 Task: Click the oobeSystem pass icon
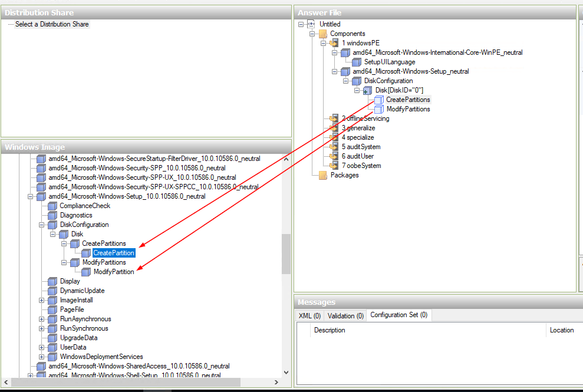tap(334, 166)
